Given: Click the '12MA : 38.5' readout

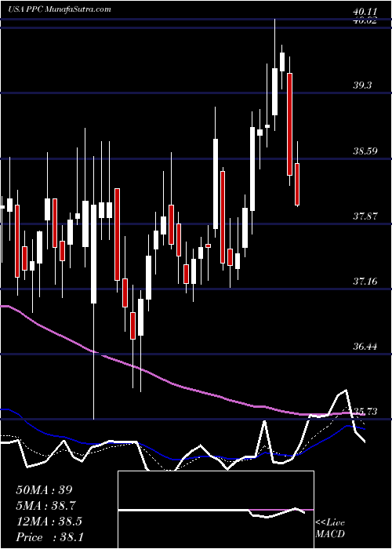Looking at the screenshot, I should pos(49,522).
